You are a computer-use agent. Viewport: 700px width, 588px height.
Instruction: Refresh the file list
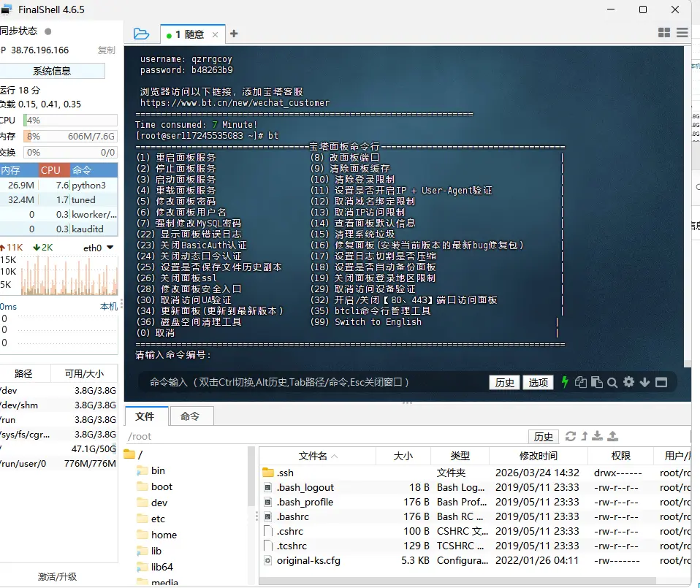point(571,436)
